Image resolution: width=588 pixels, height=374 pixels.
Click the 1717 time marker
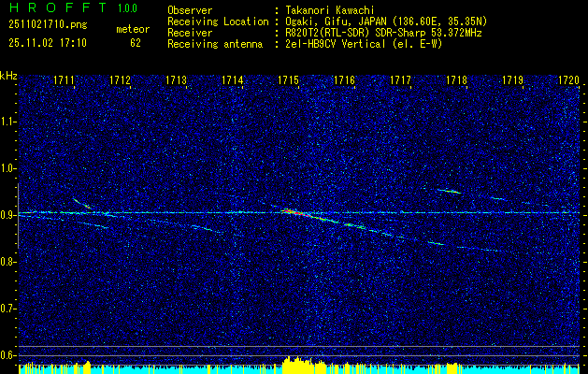[x=400, y=79]
